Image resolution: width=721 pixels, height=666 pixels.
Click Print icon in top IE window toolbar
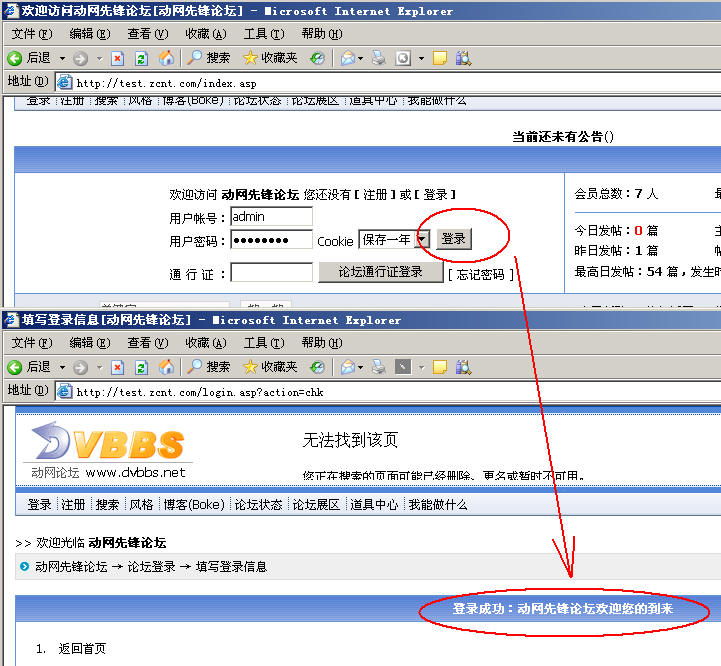click(x=378, y=58)
